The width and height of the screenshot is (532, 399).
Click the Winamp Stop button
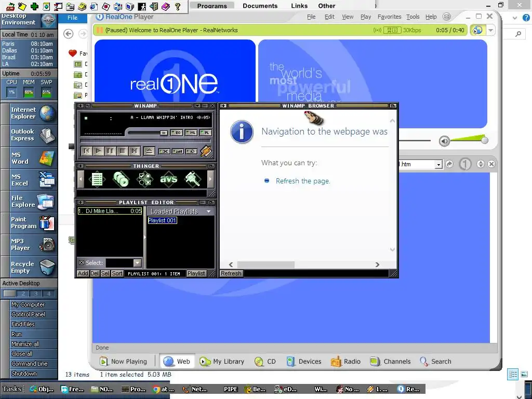[123, 151]
